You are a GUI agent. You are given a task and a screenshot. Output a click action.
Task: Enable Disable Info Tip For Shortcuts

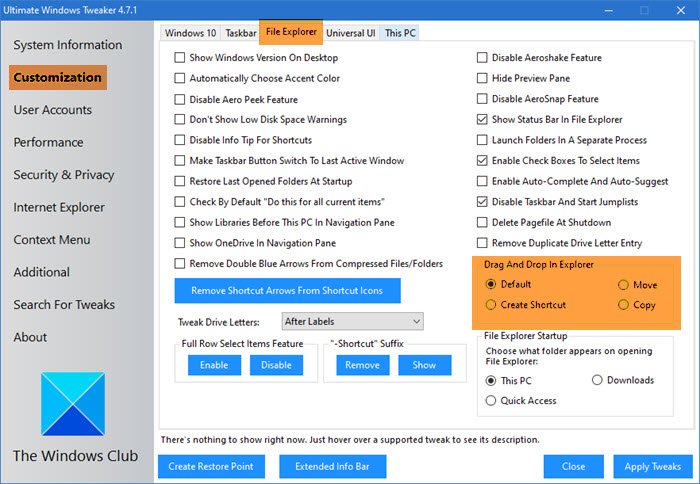pyautogui.click(x=179, y=140)
